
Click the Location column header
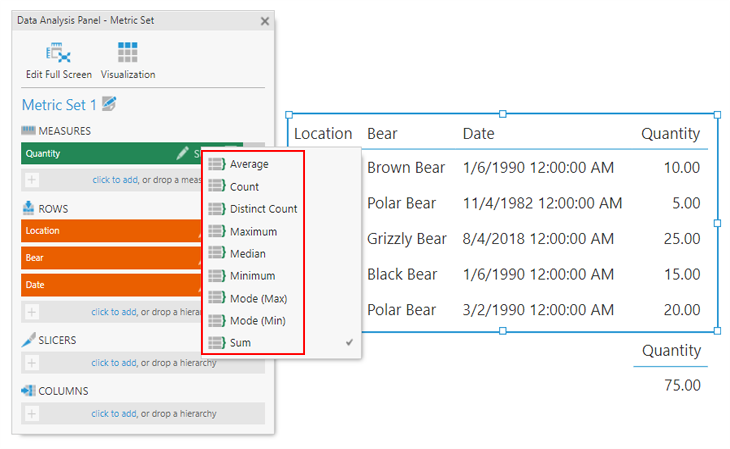point(323,134)
